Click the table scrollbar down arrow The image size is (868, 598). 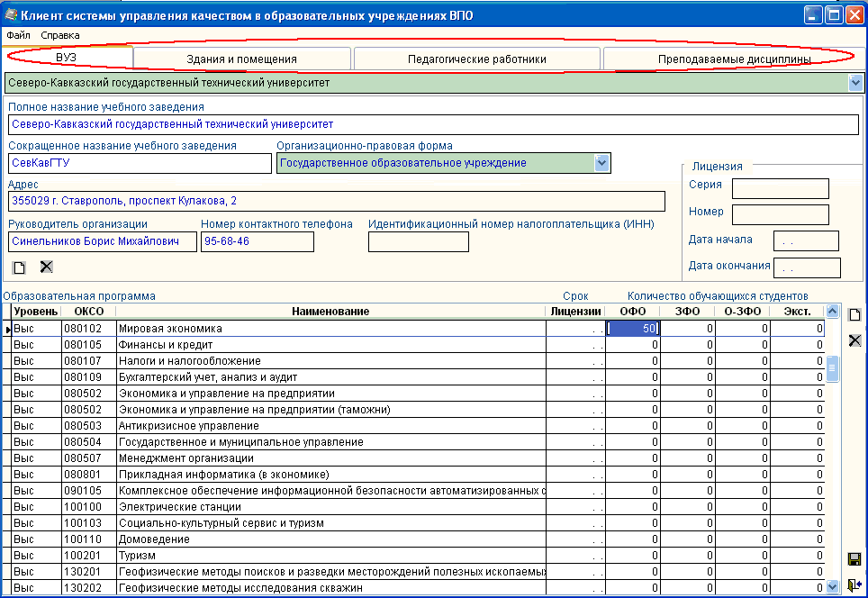pyautogui.click(x=832, y=586)
